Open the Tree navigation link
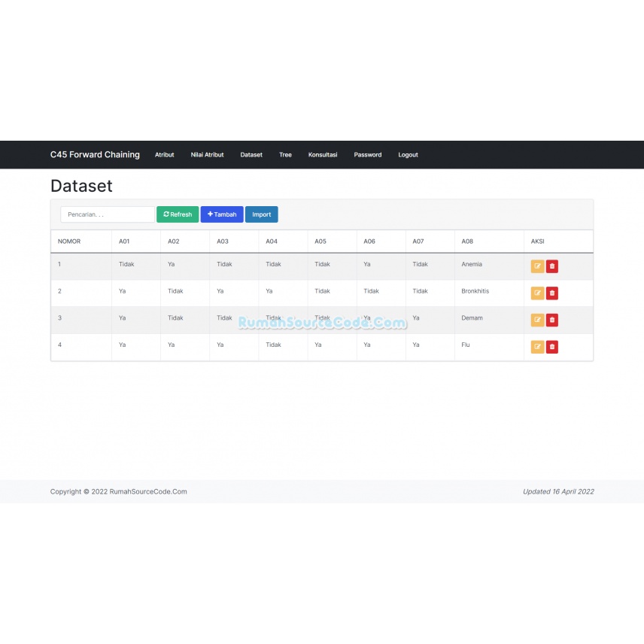Screen dimensions: 644x644 [285, 155]
